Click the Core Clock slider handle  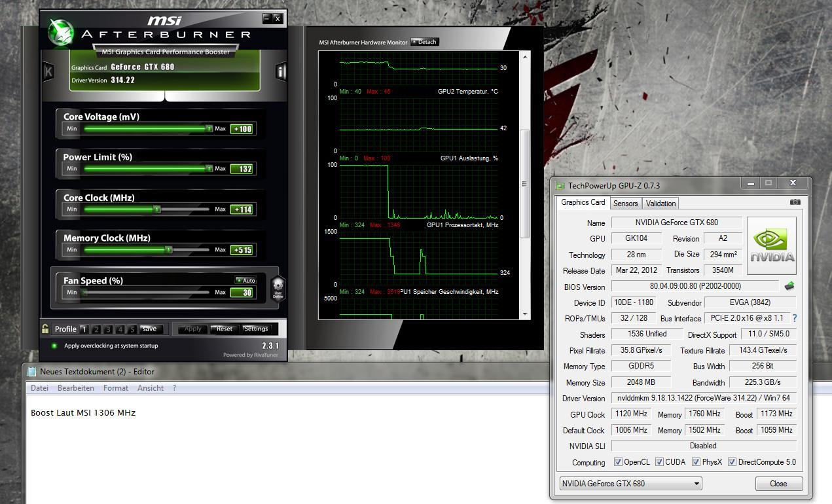pyautogui.click(x=157, y=209)
